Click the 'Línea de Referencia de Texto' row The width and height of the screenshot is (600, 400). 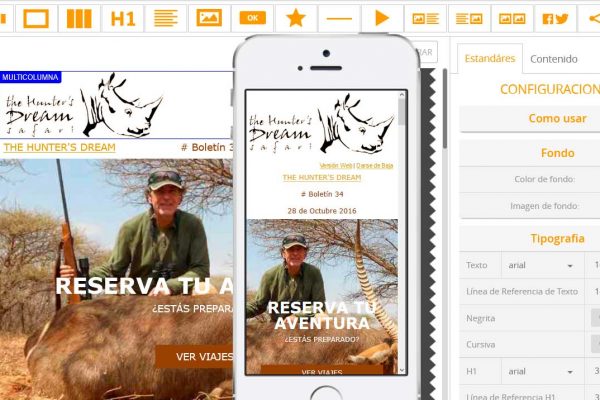click(x=522, y=292)
